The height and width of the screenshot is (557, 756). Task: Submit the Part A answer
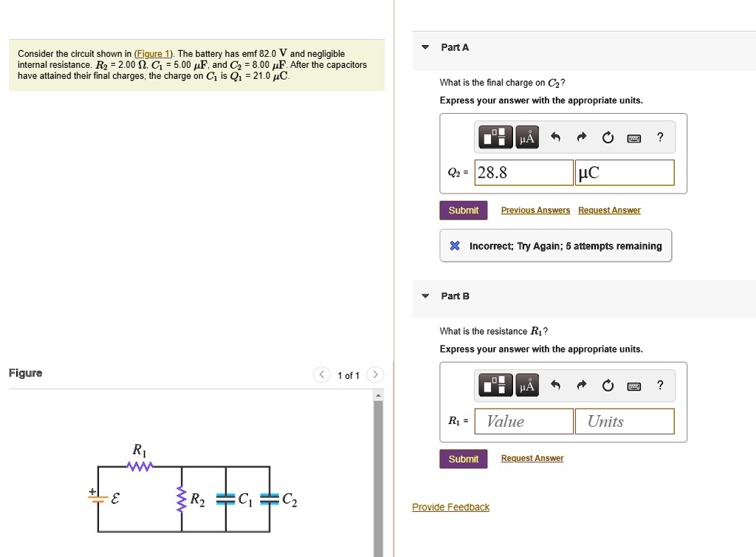463,210
